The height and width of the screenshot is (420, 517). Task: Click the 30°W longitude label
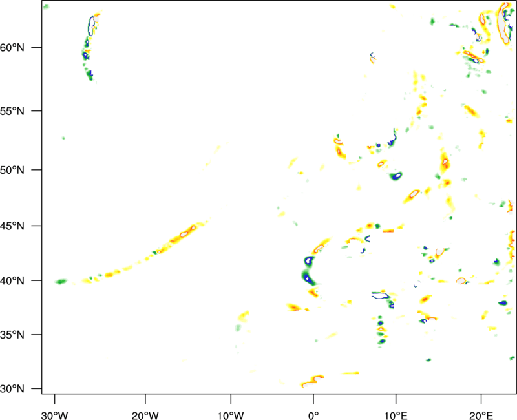(55, 415)
